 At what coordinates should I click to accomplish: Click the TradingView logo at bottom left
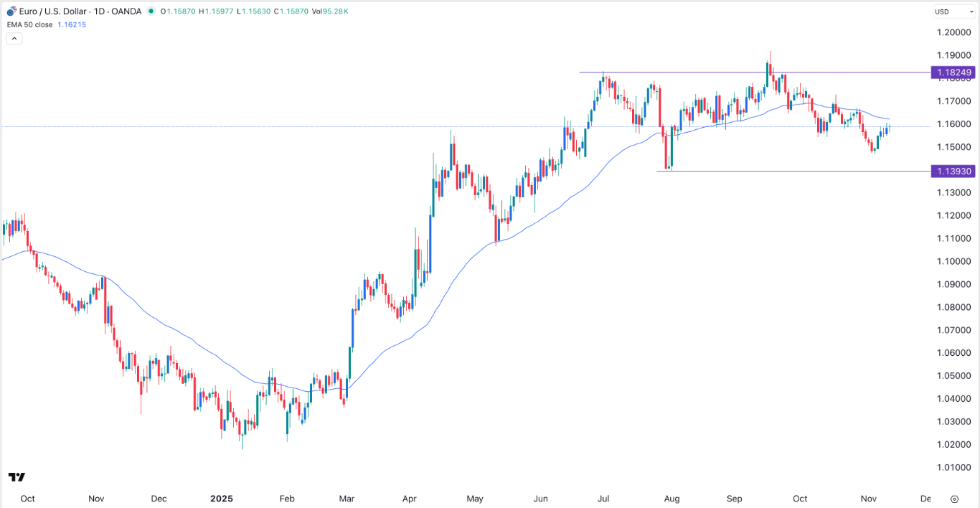point(17,476)
